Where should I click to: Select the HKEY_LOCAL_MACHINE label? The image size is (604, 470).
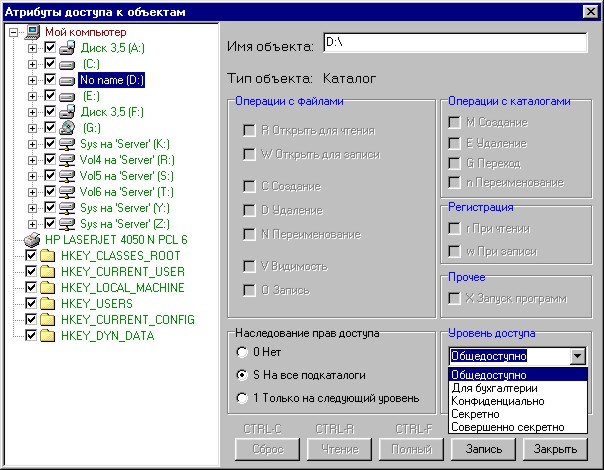(x=122, y=288)
